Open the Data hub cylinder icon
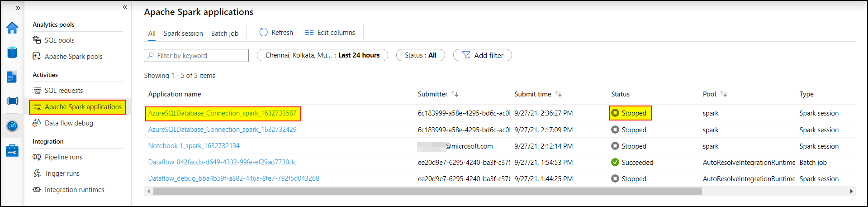The height and width of the screenshot is (207, 868). coord(12,52)
